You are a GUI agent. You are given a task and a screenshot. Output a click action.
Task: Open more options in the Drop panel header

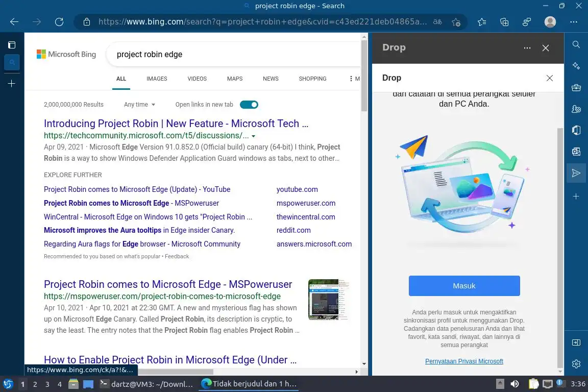[527, 48]
